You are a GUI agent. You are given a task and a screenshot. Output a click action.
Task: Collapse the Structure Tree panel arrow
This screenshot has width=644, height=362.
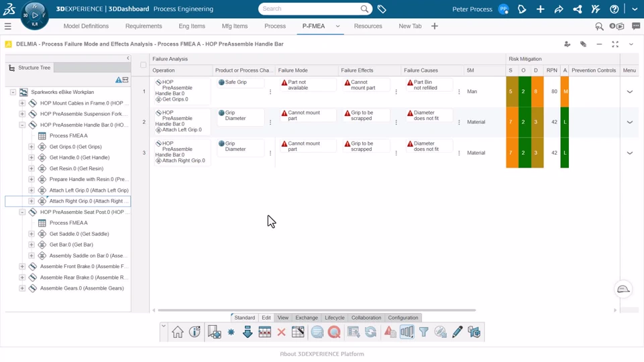(x=127, y=58)
